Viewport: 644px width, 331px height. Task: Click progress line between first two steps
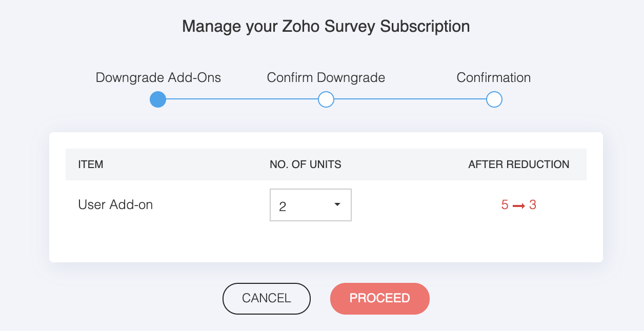pyautogui.click(x=242, y=99)
